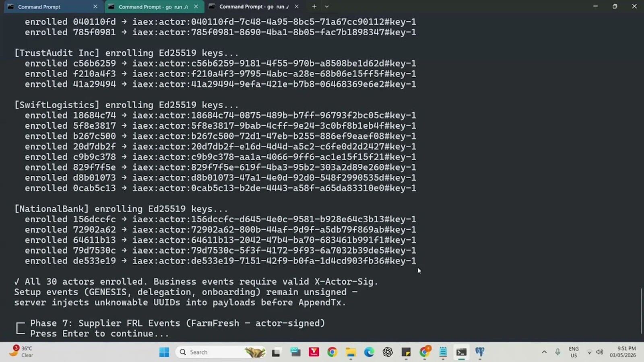Image resolution: width=644 pixels, height=362 pixels.
Task: Click the 'enrolled 41a29494' line
Action: [x=221, y=84]
